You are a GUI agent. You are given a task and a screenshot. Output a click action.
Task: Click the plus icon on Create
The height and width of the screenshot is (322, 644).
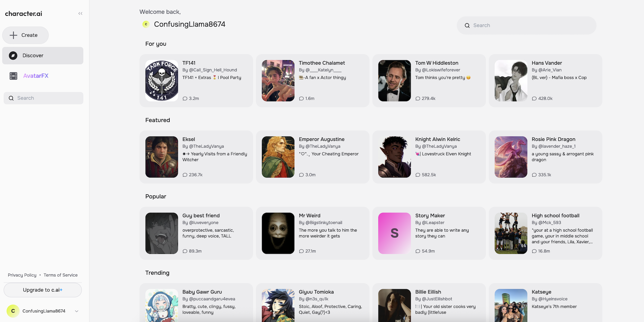pyautogui.click(x=14, y=35)
